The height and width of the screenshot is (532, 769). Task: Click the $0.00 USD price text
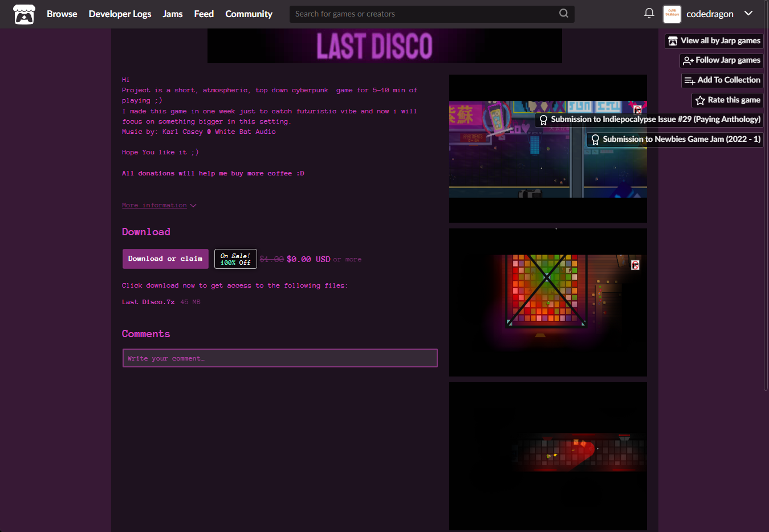pos(308,259)
